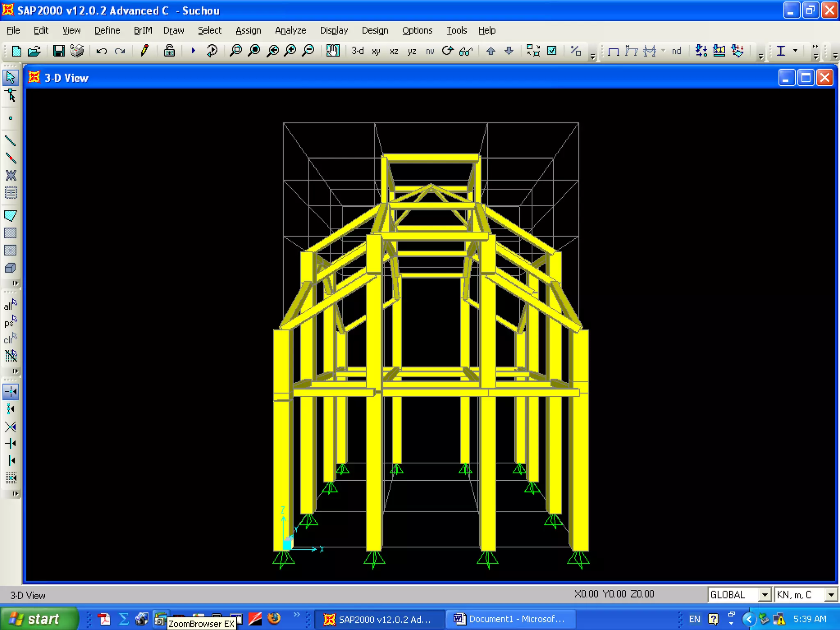Restore previous selection 'ps' button
The height and width of the screenshot is (630, 840).
11,322
